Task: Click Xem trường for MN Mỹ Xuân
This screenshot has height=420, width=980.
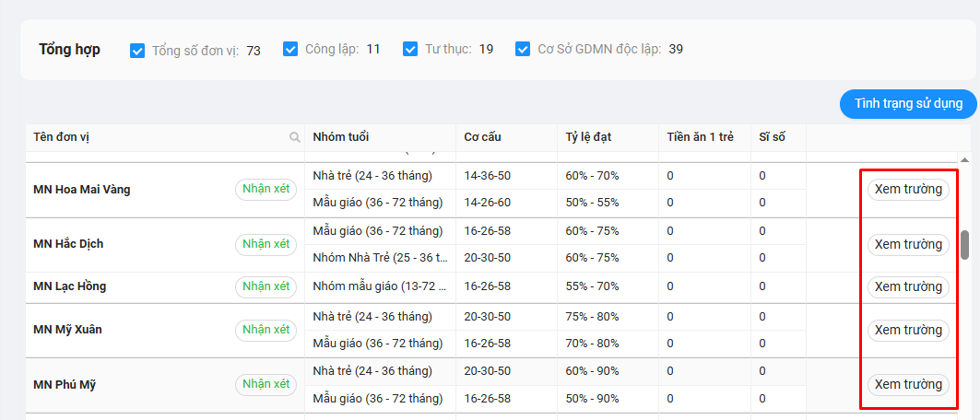Action: point(908,330)
